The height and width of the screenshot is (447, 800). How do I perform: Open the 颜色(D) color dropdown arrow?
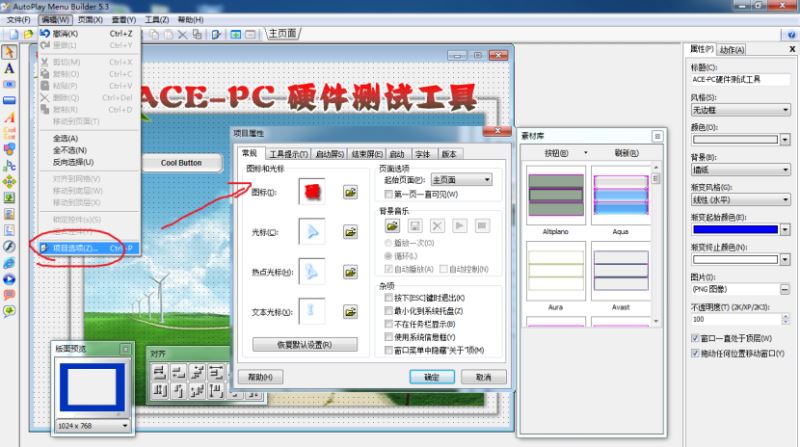coord(785,139)
